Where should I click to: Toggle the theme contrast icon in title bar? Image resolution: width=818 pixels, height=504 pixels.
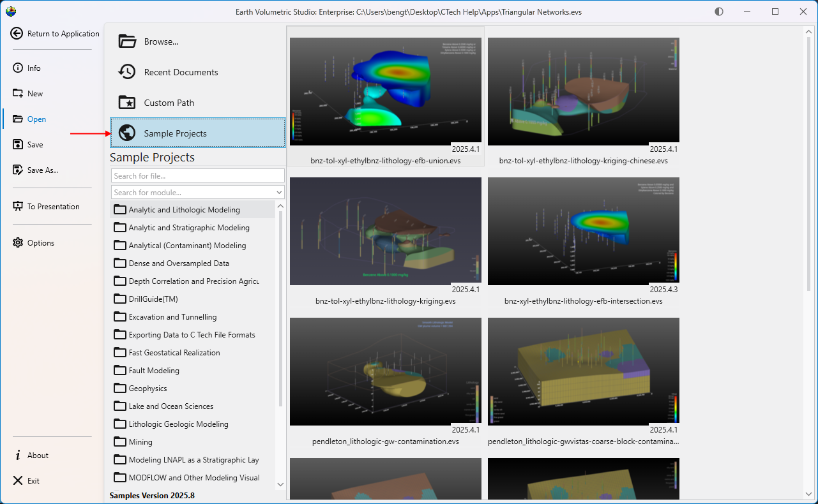(x=719, y=11)
